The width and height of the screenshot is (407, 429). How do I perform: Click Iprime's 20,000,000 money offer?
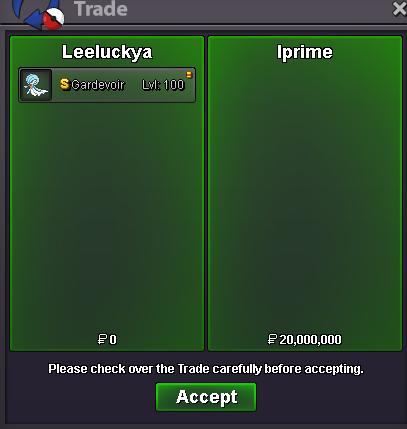click(310, 340)
